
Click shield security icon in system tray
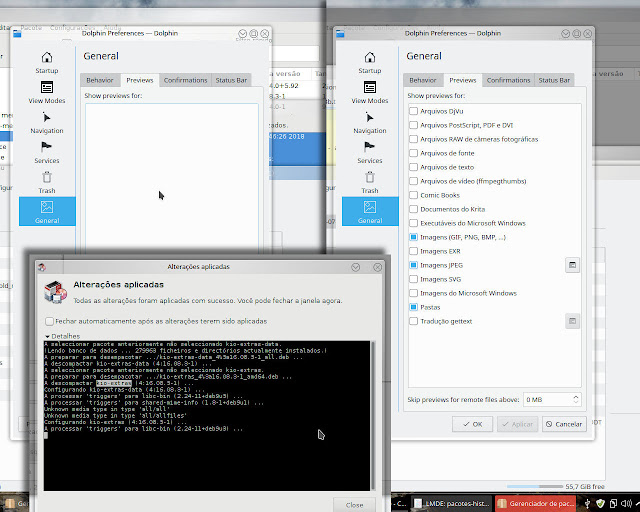point(600,503)
